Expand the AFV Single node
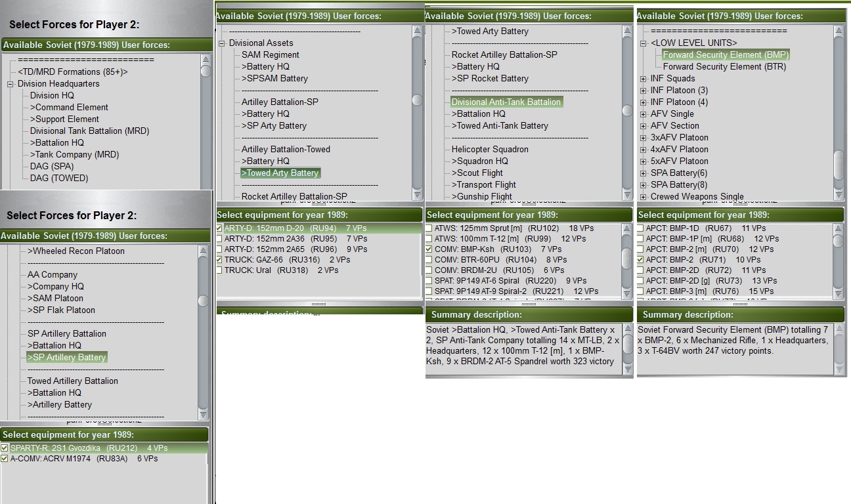The height and width of the screenshot is (504, 851). click(644, 114)
